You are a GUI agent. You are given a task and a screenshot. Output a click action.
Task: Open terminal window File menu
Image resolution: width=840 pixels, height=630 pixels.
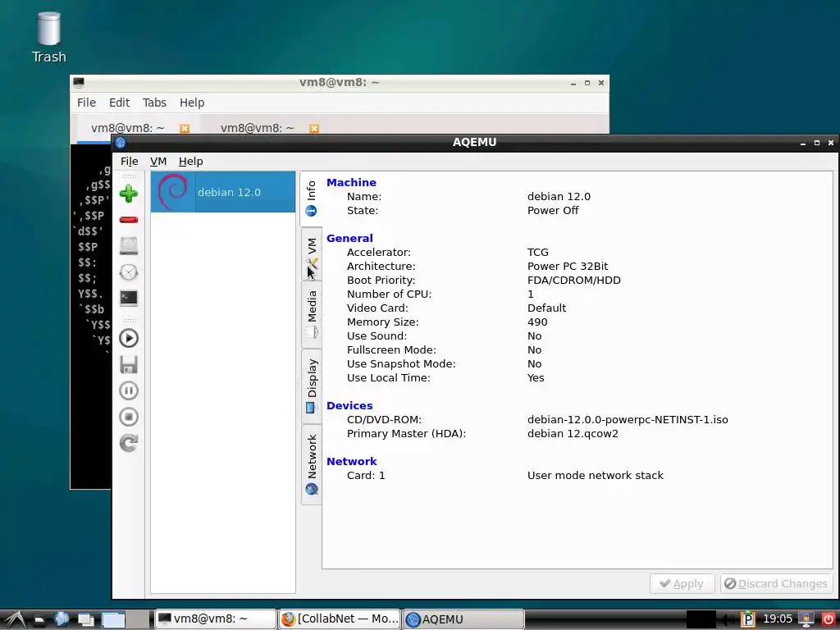coord(86,103)
